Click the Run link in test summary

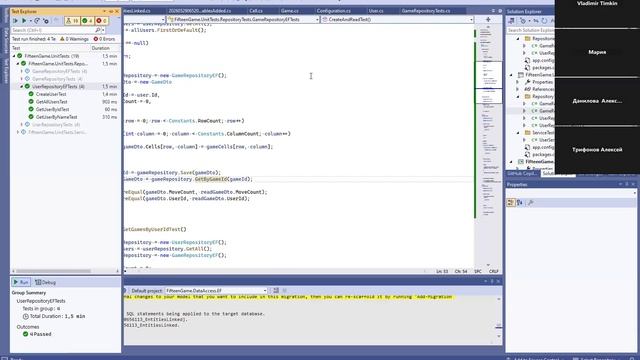tap(21, 282)
